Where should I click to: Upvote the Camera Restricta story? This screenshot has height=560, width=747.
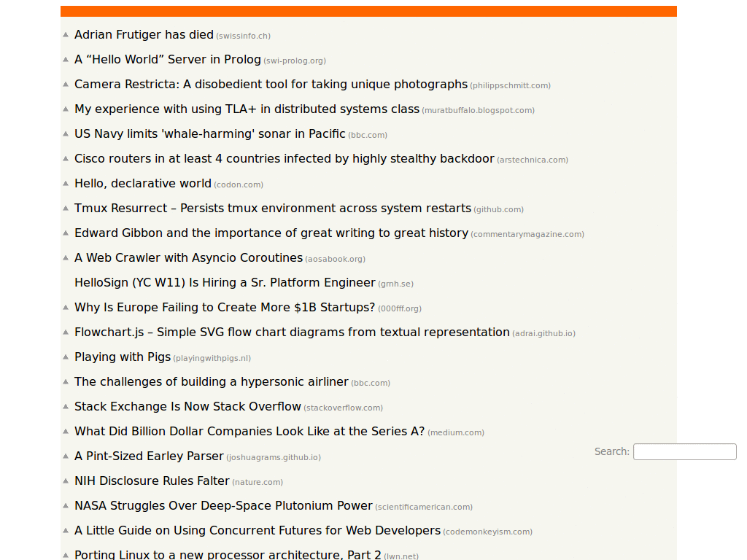click(66, 85)
